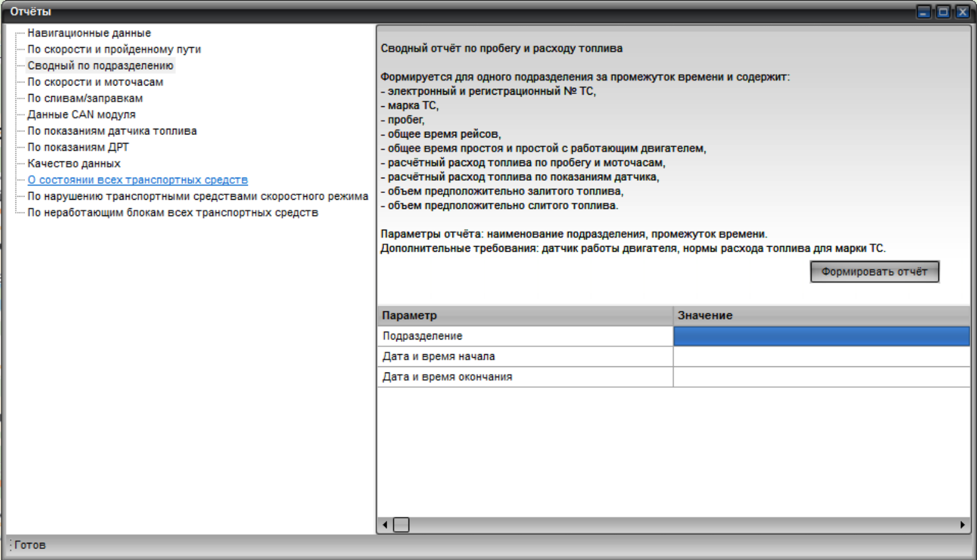The width and height of the screenshot is (977, 560).
Task: Select 'По неработающим блокам всех транспортных средств'
Action: pyautogui.click(x=173, y=213)
